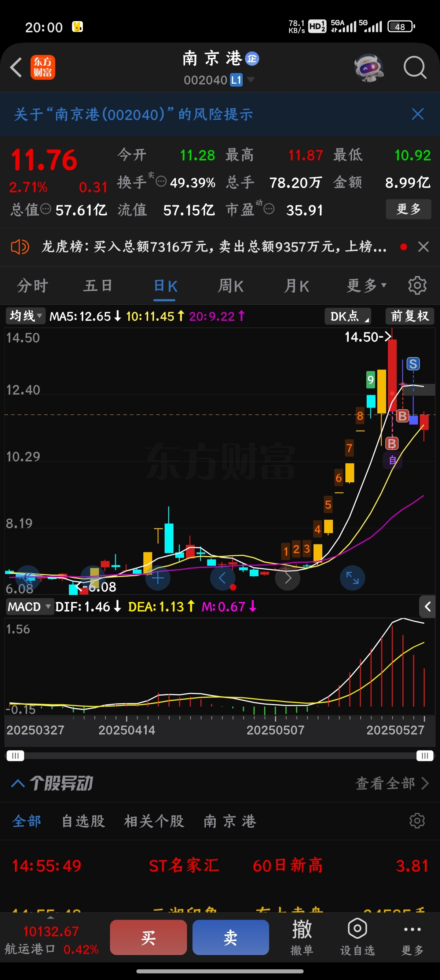Open chart settings gear icon
Image resolution: width=440 pixels, height=980 pixels.
pos(417,285)
